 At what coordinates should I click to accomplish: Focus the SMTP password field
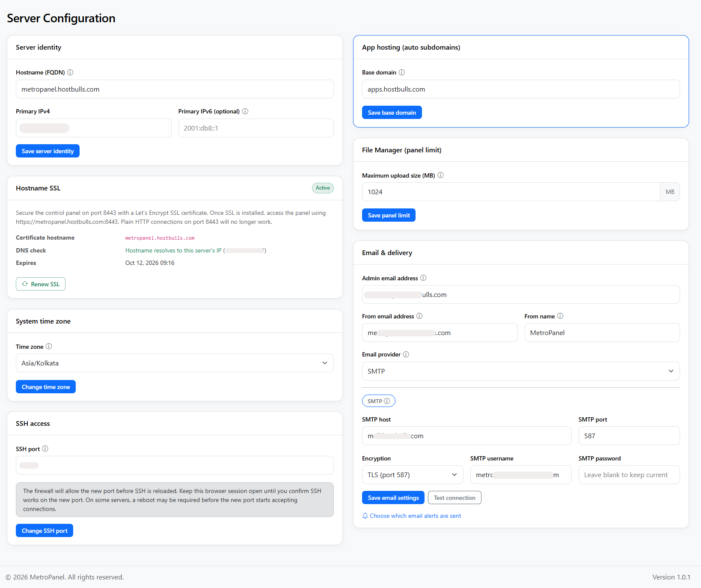[629, 475]
